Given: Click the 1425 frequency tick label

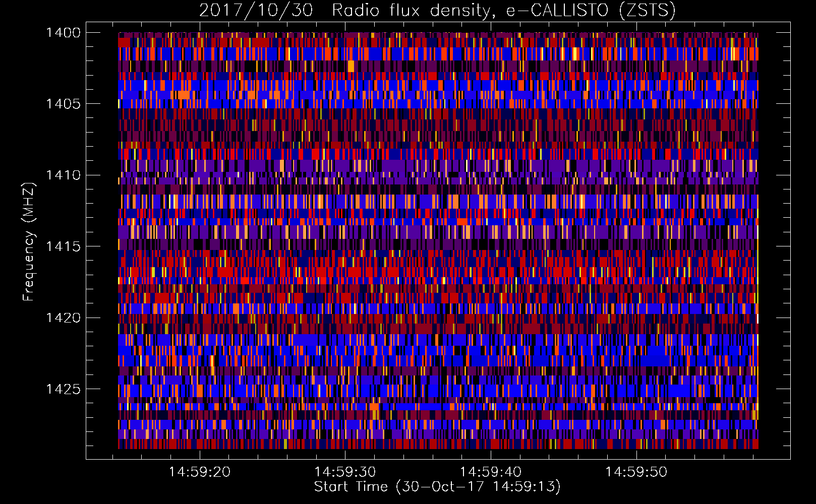Looking at the screenshot, I should pos(63,389).
